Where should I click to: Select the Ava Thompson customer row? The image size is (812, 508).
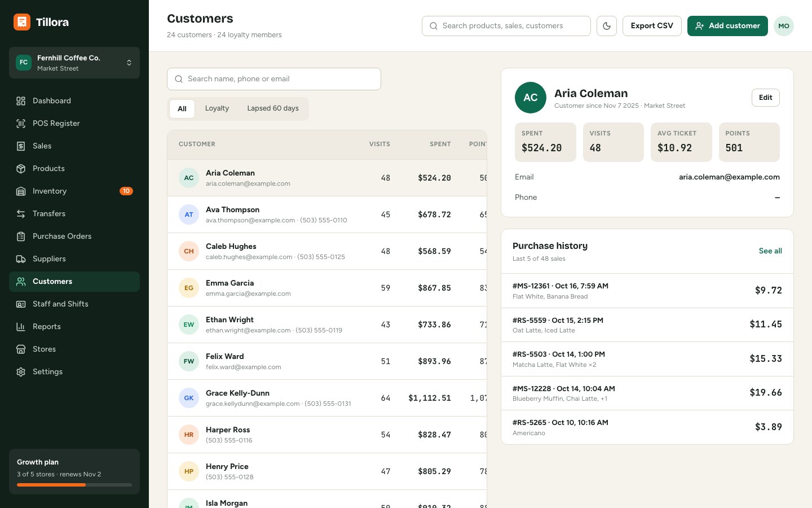(x=327, y=214)
